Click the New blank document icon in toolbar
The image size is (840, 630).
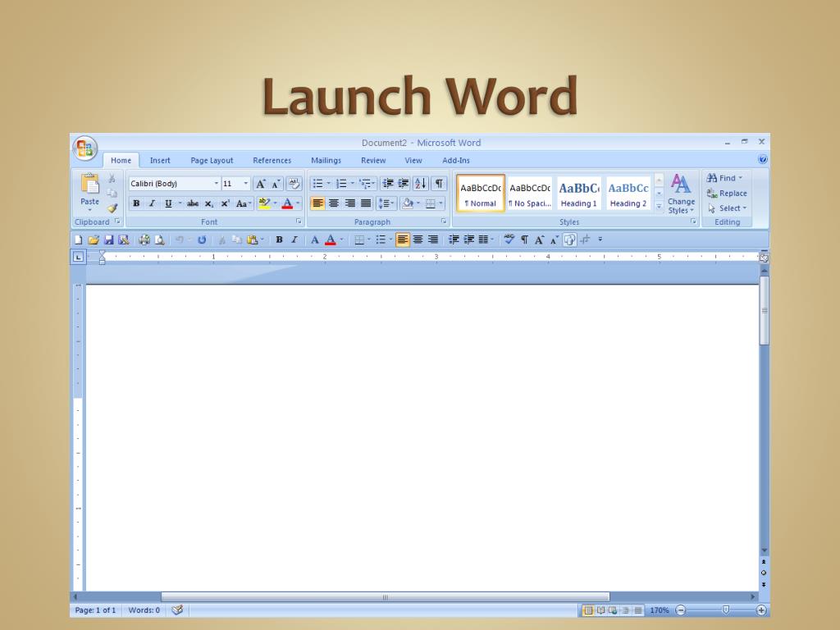[79, 240]
